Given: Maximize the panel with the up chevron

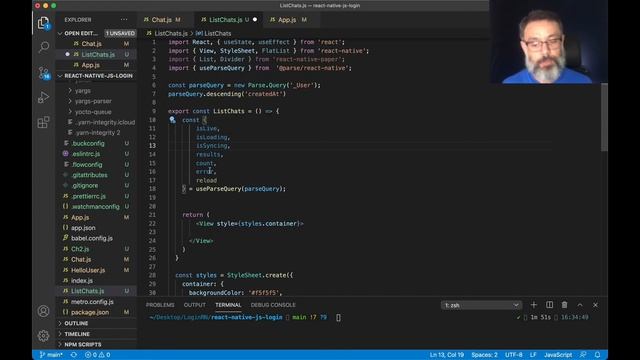Looking at the screenshot, I should pyautogui.click(x=580, y=305).
